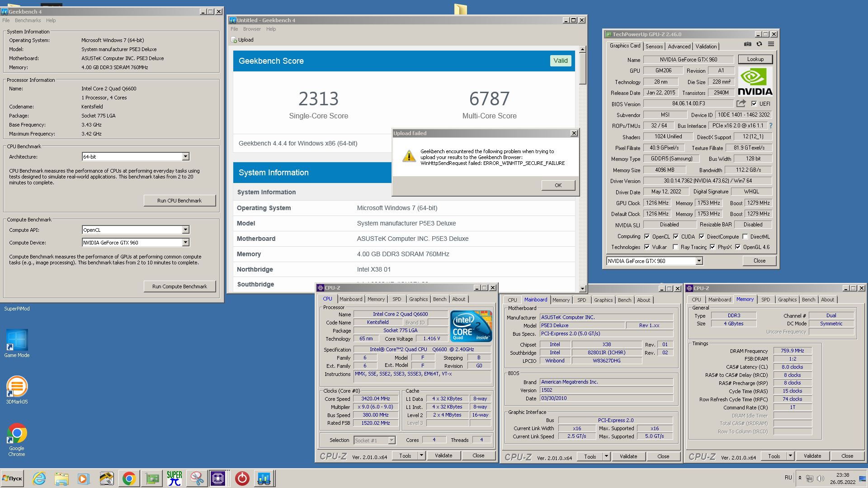
Task: Click the NVIDIA logo in GPU-Z
Action: [755, 81]
